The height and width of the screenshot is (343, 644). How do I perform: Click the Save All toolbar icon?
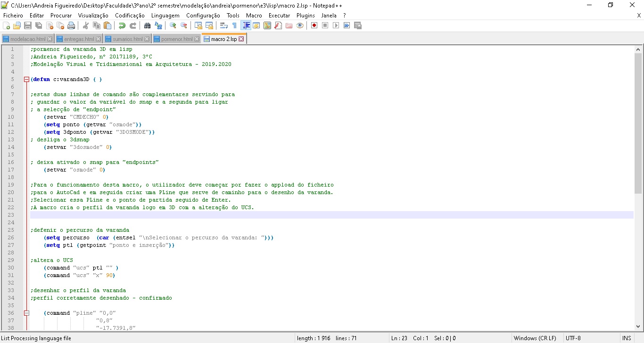click(x=39, y=25)
